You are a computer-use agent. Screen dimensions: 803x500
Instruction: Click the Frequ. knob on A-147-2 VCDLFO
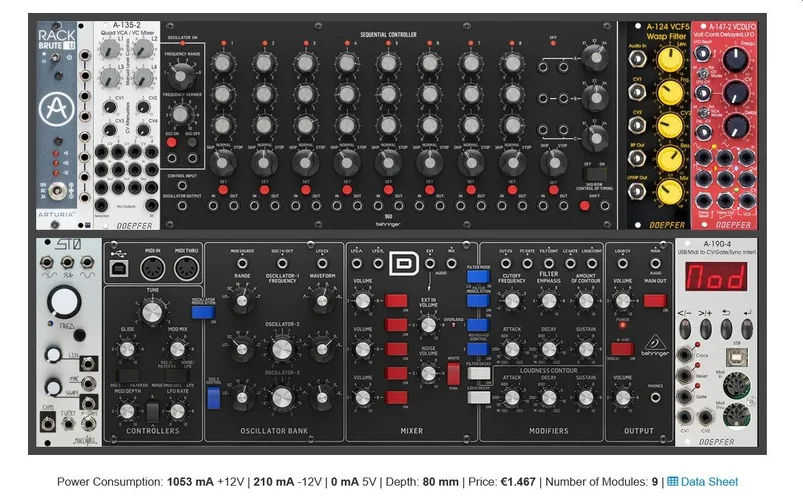click(x=736, y=59)
